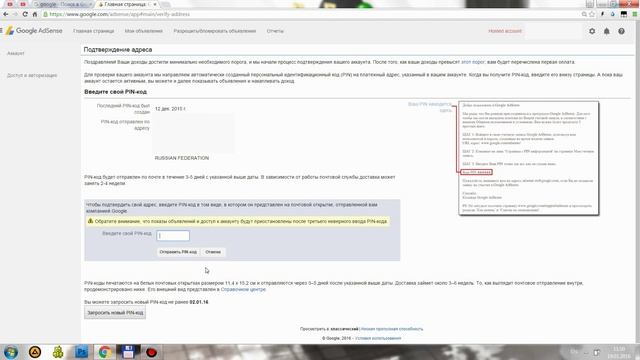Open the 'Условия использования' footer link
The width and height of the screenshot is (640, 360).
[x=378, y=338]
